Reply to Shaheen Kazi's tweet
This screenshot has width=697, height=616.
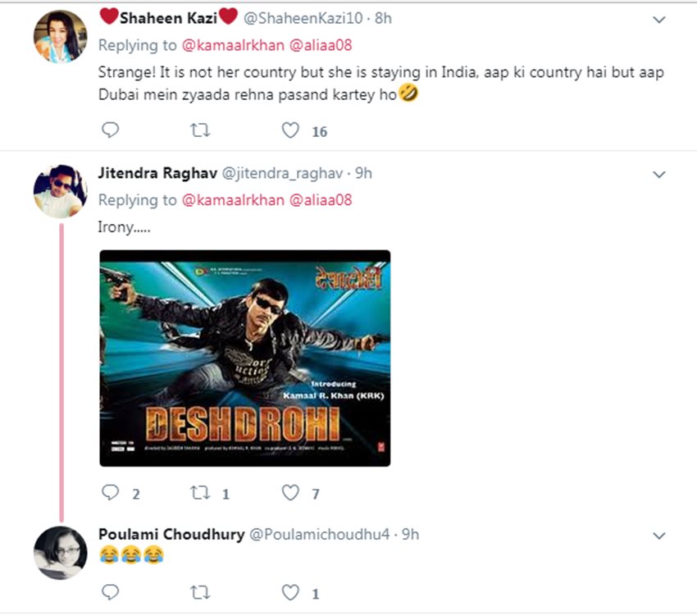pos(111,130)
